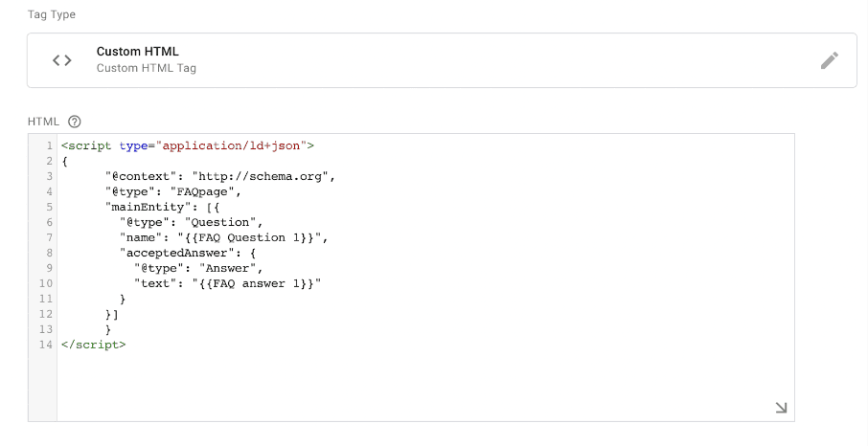This screenshot has height=446, width=868.
Task: Click the editor resize handle arrow icon
Action: [781, 408]
